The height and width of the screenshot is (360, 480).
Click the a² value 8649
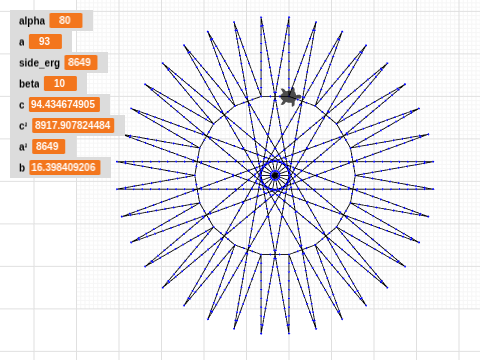pos(48,146)
